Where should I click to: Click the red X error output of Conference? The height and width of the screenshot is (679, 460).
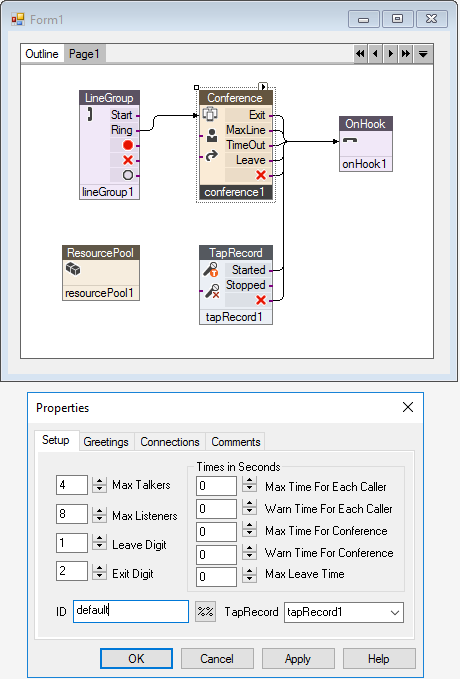pyautogui.click(x=261, y=175)
